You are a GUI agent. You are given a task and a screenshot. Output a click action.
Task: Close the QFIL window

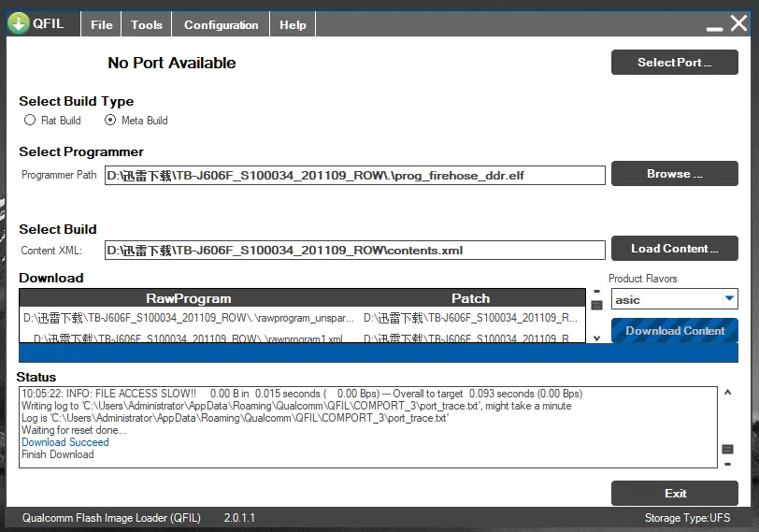738,22
